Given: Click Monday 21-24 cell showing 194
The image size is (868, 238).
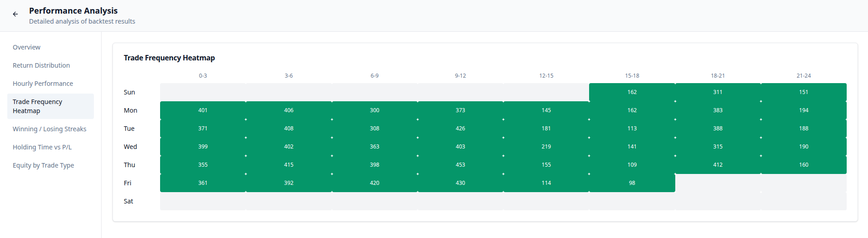Looking at the screenshot, I should click(804, 110).
